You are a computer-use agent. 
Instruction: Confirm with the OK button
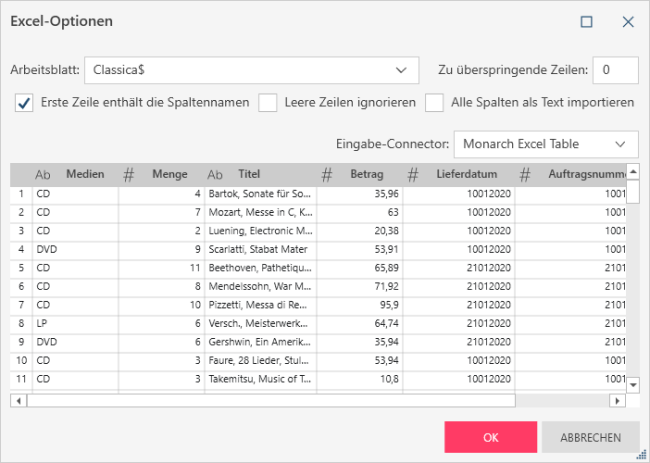point(490,437)
